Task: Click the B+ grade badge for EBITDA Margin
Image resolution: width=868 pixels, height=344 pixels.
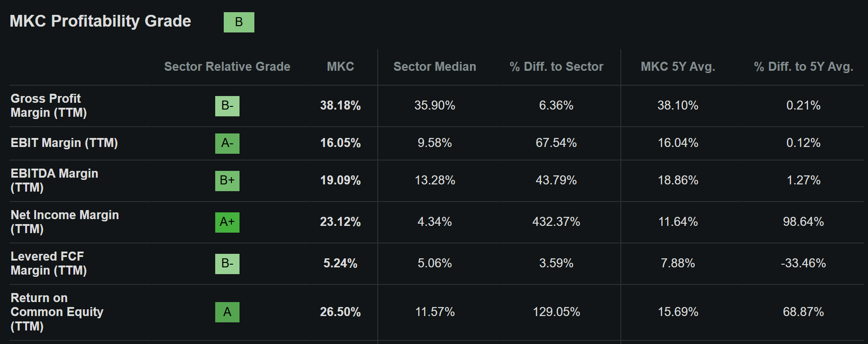Action: coord(227,181)
